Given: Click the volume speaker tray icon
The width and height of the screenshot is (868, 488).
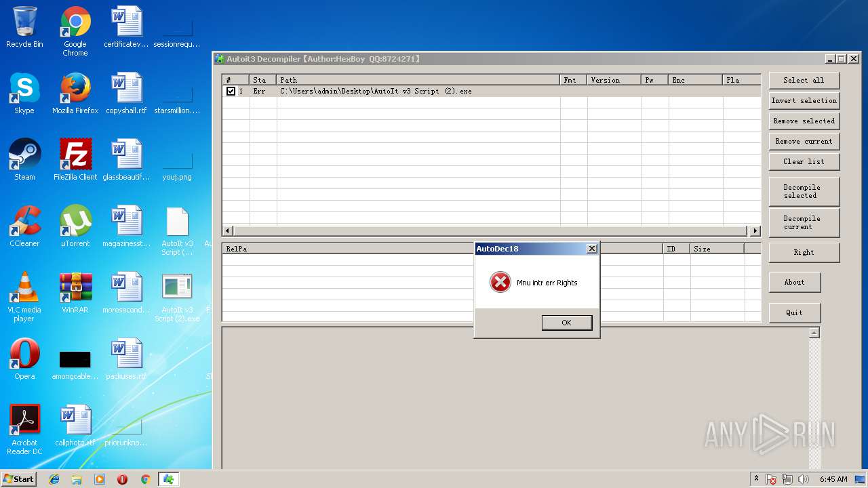Looking at the screenshot, I should pyautogui.click(x=804, y=479).
